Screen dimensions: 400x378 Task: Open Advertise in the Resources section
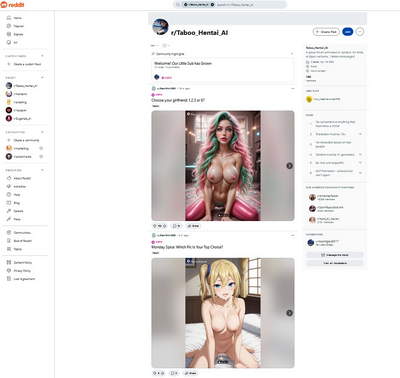(17, 187)
